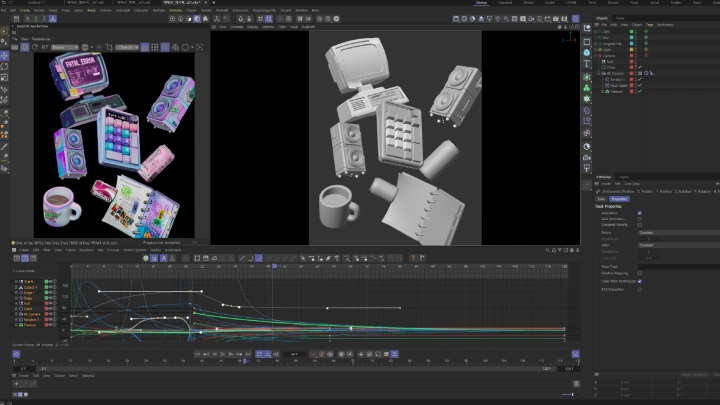The image size is (720, 405).
Task: Click the Basic button in the Attributes panel
Action: (602, 199)
